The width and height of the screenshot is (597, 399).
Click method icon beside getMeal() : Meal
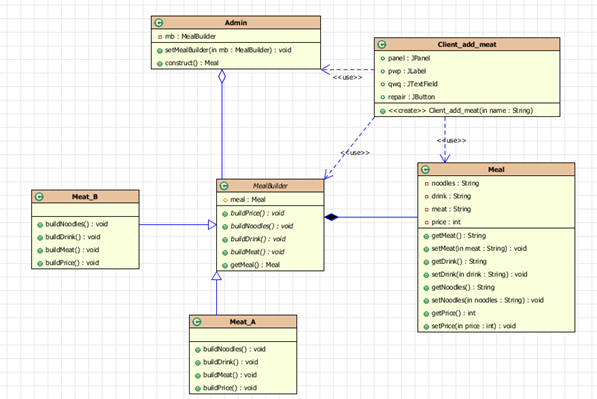coord(225,266)
